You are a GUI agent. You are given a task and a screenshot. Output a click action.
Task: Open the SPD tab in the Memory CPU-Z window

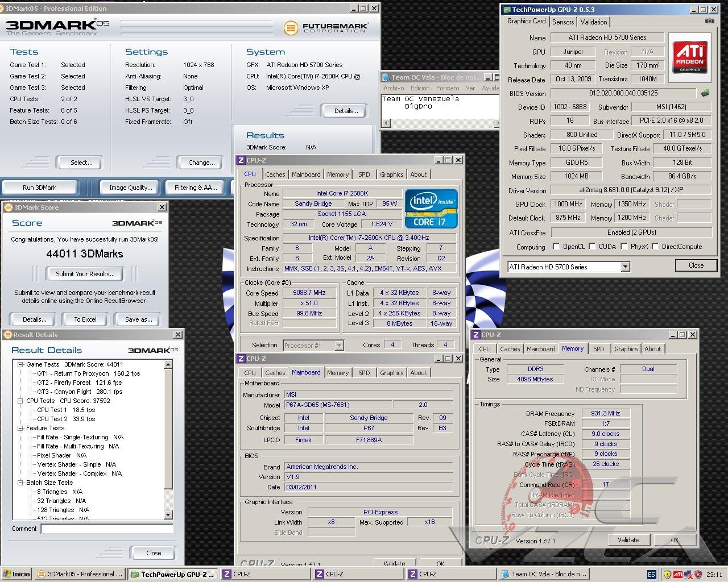599,349
